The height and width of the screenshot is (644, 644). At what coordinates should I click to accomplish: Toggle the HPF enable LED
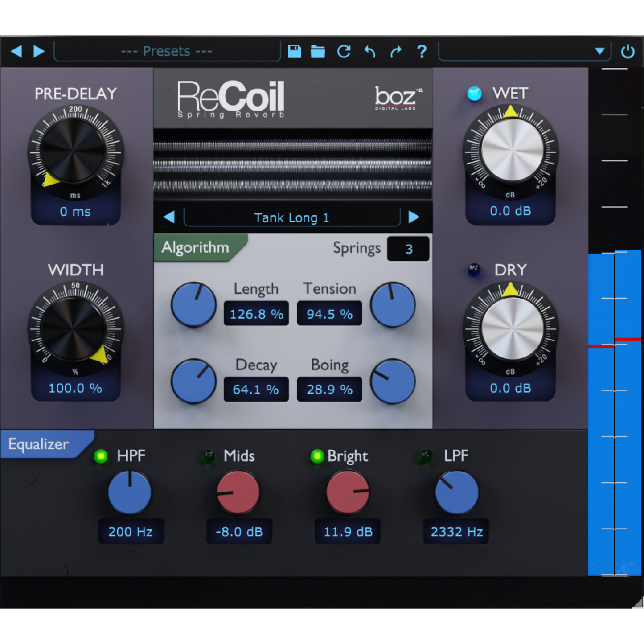pos(101,456)
